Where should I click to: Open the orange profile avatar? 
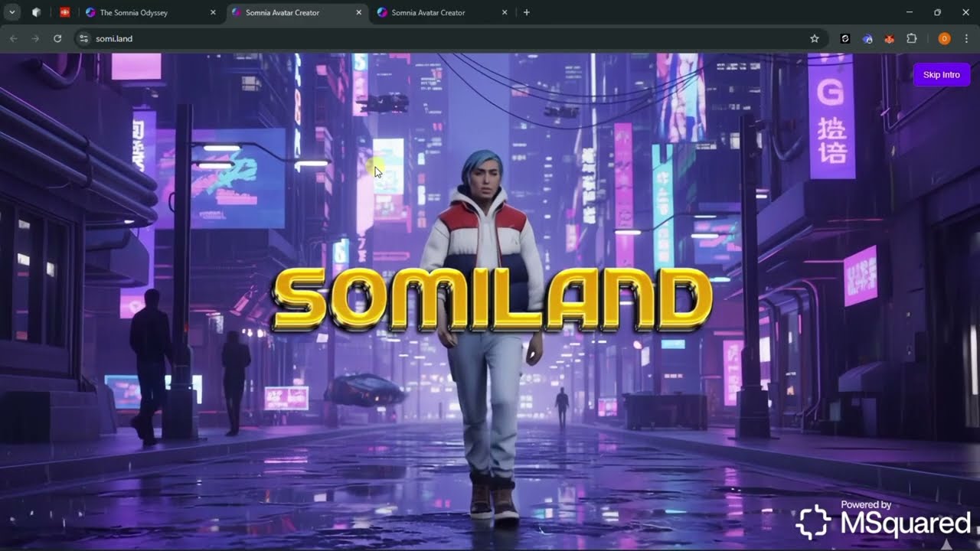tap(944, 38)
